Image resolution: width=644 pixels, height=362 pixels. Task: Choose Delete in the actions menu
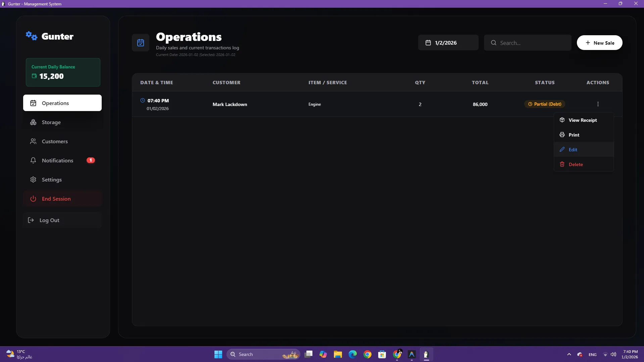coord(584,164)
